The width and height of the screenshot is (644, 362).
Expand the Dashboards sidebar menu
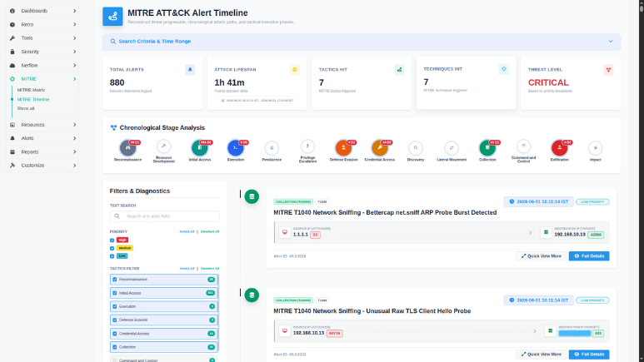click(x=42, y=11)
